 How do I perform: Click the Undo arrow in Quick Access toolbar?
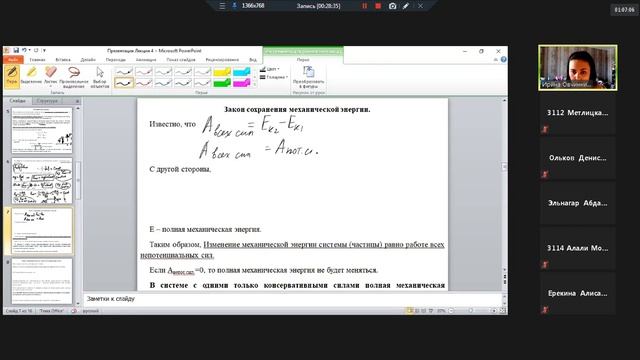click(x=24, y=51)
